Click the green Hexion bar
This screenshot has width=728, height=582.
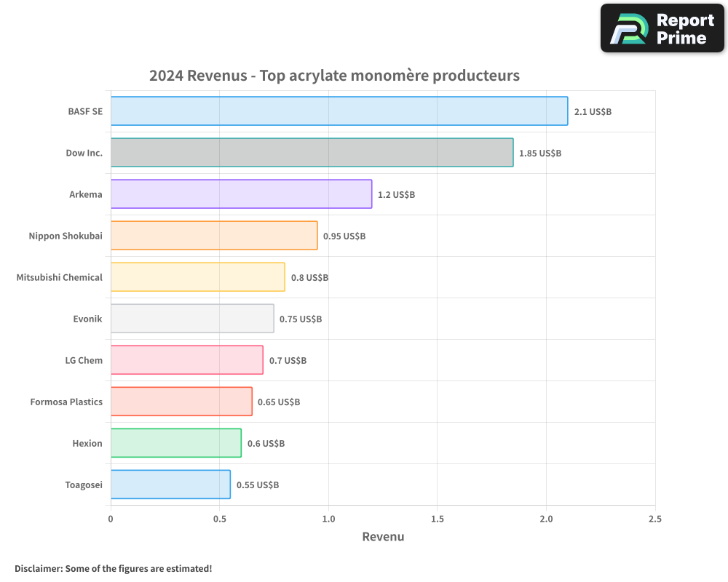(x=175, y=443)
